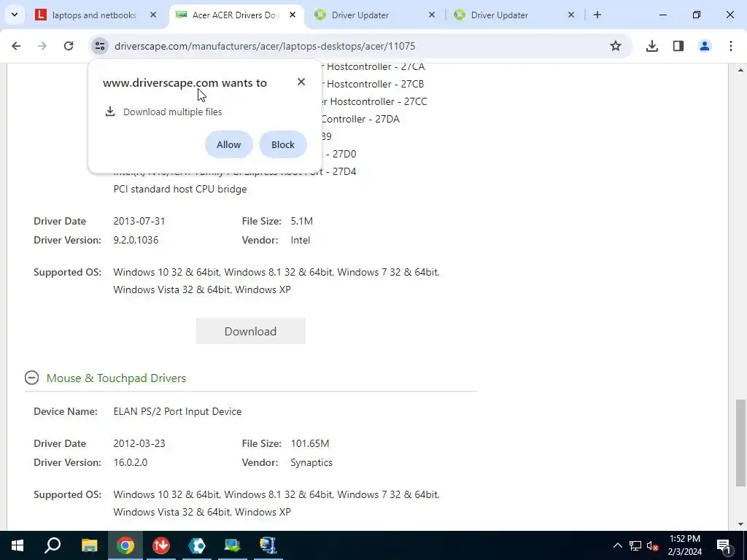Reload the current page
Screen dimensions: 747x560
click(69, 46)
